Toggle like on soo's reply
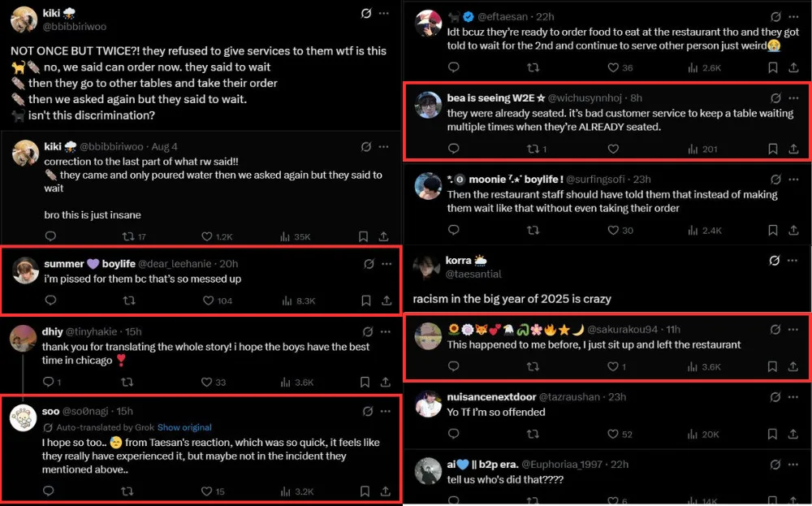This screenshot has width=812, height=506. tap(205, 491)
